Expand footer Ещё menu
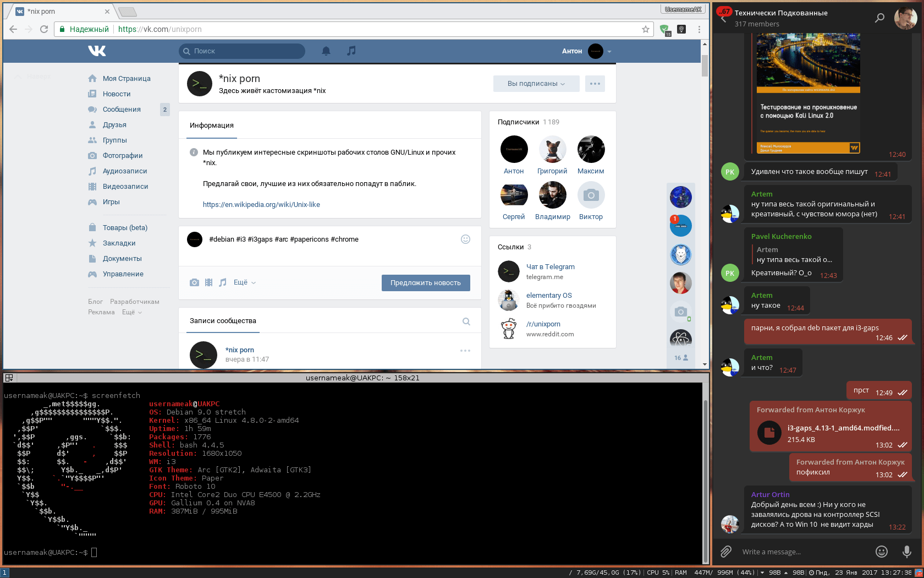 pyautogui.click(x=132, y=312)
